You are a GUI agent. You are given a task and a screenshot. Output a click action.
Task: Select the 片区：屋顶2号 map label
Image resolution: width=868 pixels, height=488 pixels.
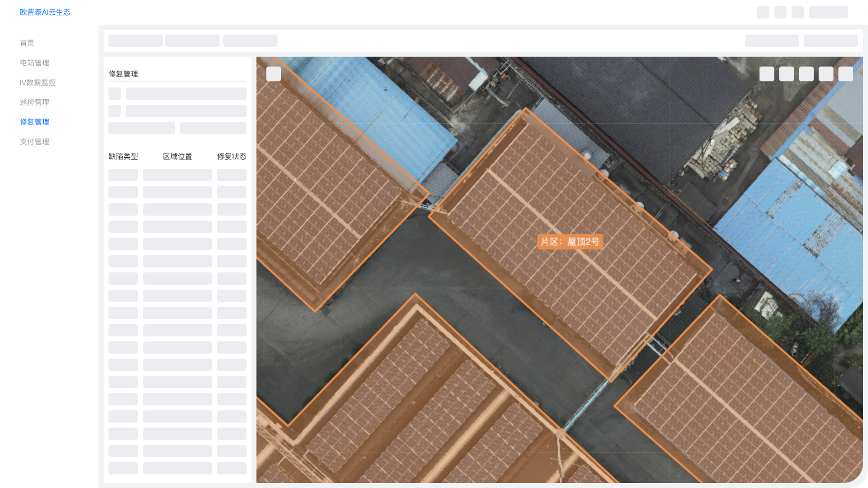coord(570,242)
